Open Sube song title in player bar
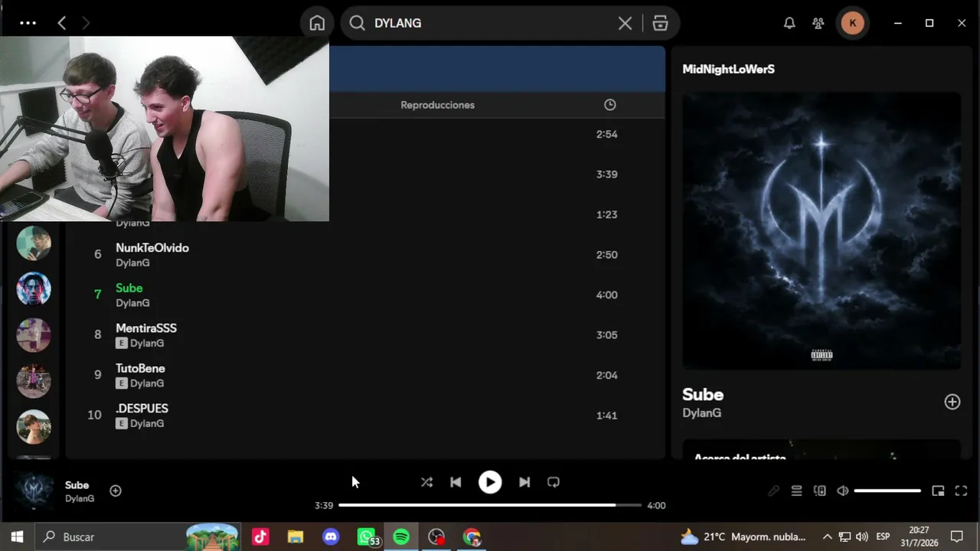The height and width of the screenshot is (551, 980). tap(77, 485)
